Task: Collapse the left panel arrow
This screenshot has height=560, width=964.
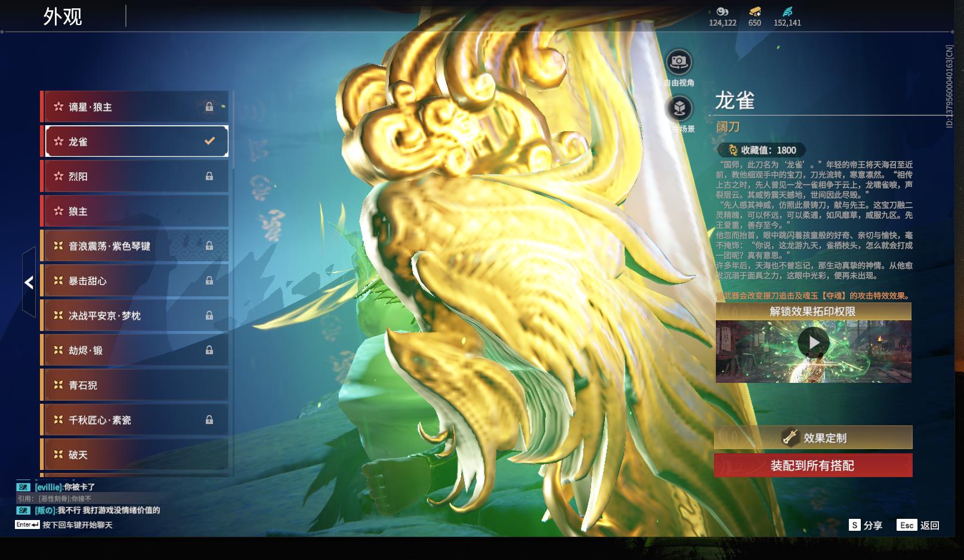Action: pyautogui.click(x=29, y=283)
